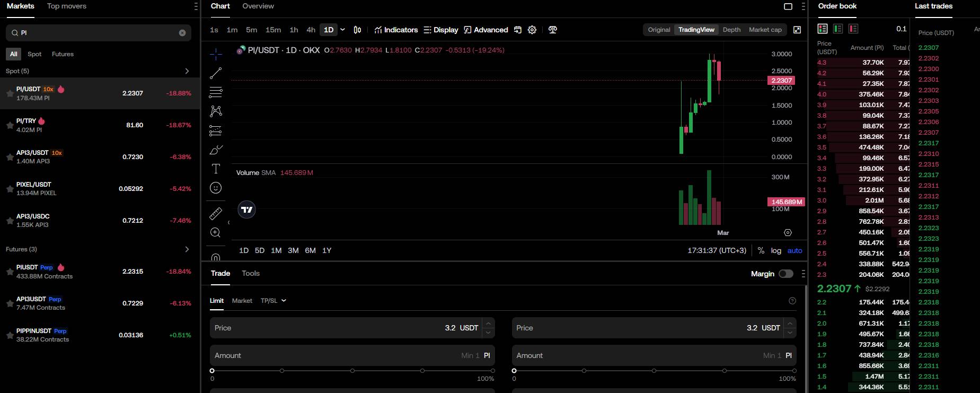Open chart panel more options menu
Image resolution: width=980 pixels, height=393 pixels.
804,6
